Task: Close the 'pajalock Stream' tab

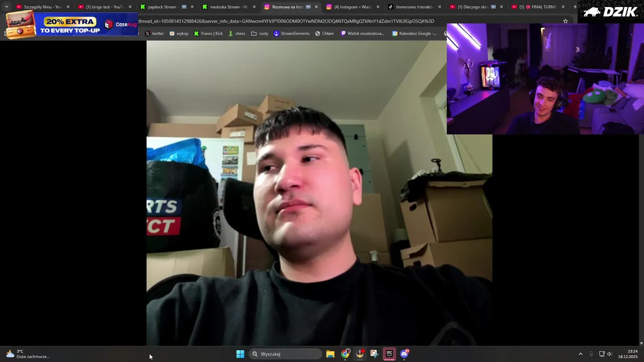Action: 192,7
